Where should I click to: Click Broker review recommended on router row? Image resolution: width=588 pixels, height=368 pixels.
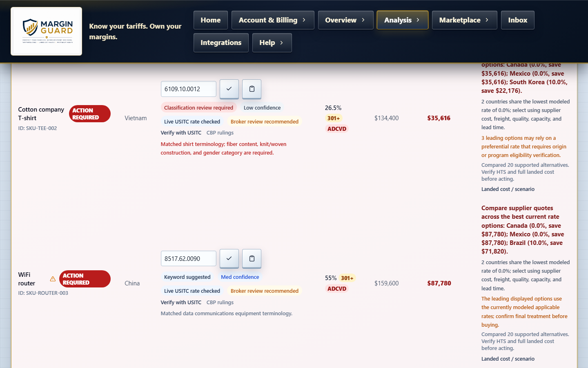265,291
